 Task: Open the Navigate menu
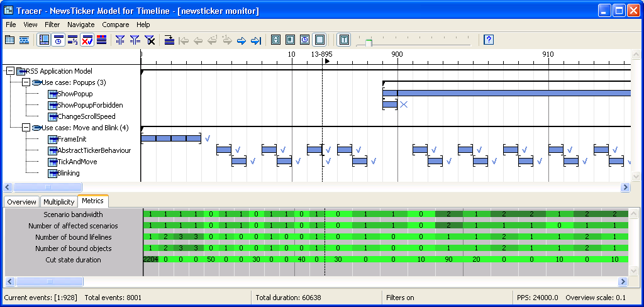pyautogui.click(x=80, y=25)
